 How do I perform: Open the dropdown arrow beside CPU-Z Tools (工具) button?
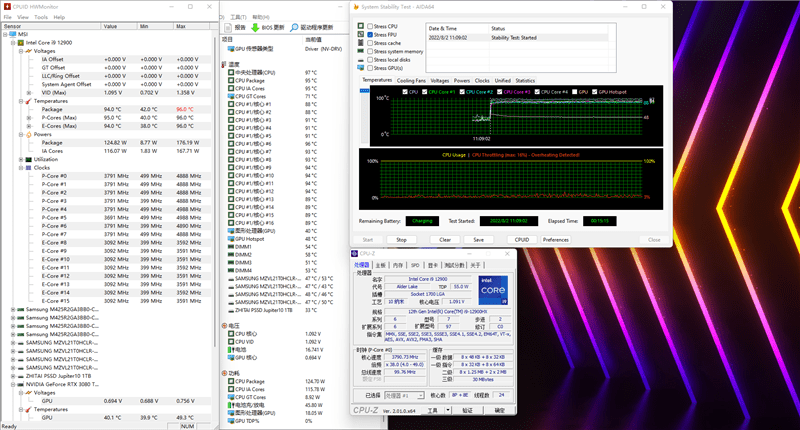pyautogui.click(x=448, y=410)
